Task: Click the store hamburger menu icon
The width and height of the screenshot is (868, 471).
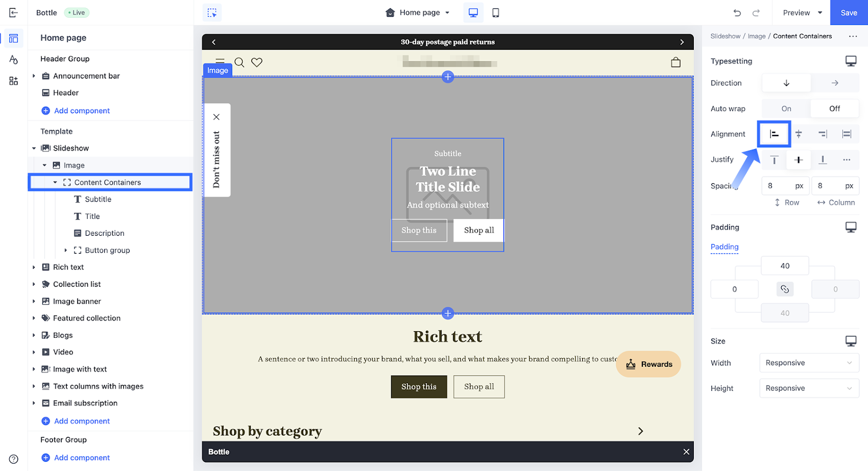Action: pos(220,61)
